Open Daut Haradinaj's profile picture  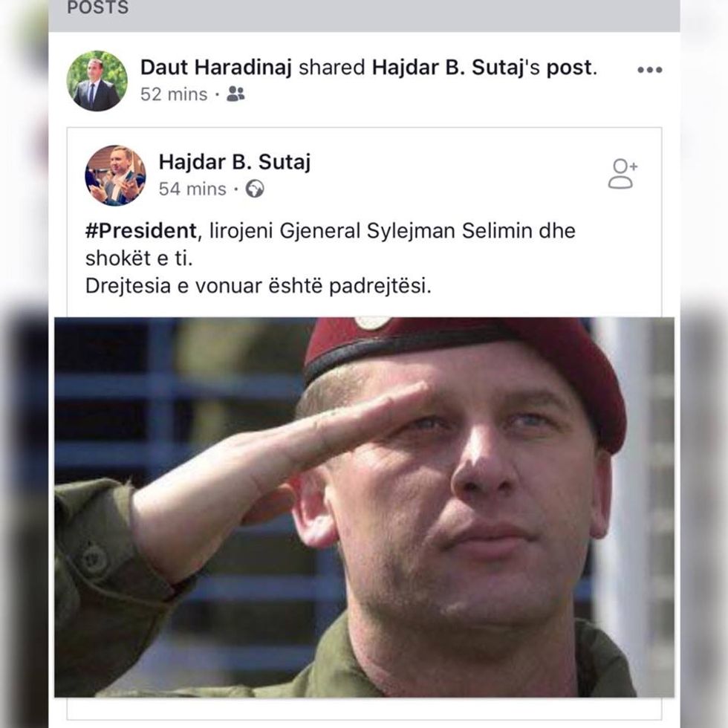coord(97,81)
